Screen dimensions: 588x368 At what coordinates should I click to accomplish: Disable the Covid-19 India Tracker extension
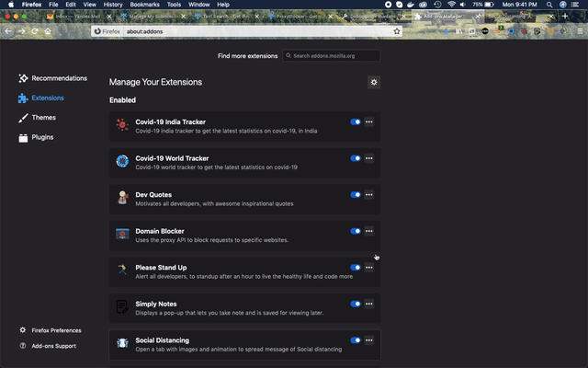coord(356,121)
